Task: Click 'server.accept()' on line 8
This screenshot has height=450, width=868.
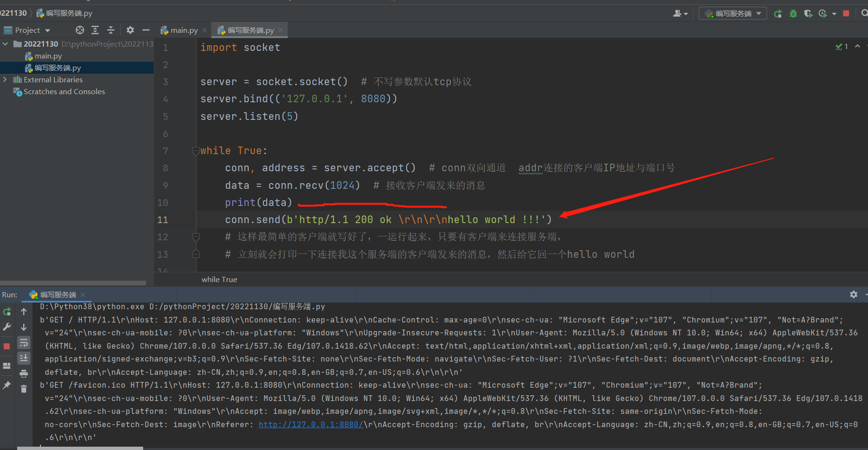Action: [x=370, y=168]
